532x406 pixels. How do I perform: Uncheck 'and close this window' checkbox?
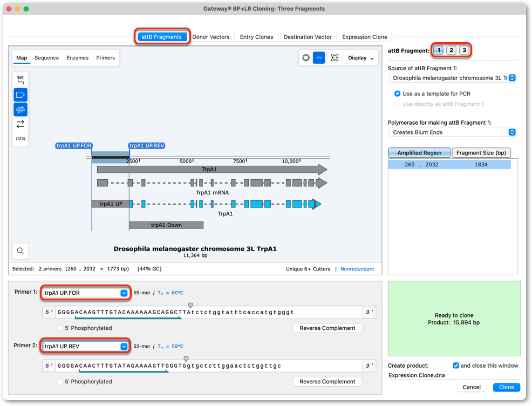[456, 366]
